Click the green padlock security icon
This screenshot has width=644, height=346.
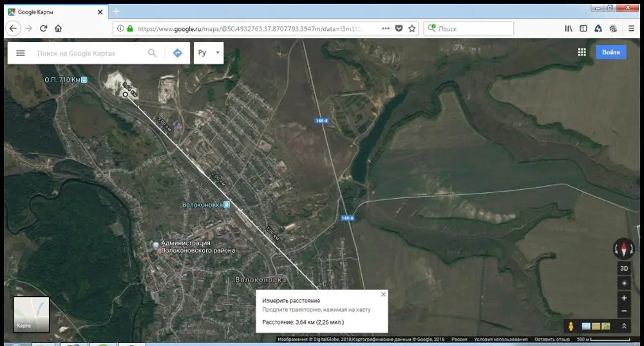130,28
